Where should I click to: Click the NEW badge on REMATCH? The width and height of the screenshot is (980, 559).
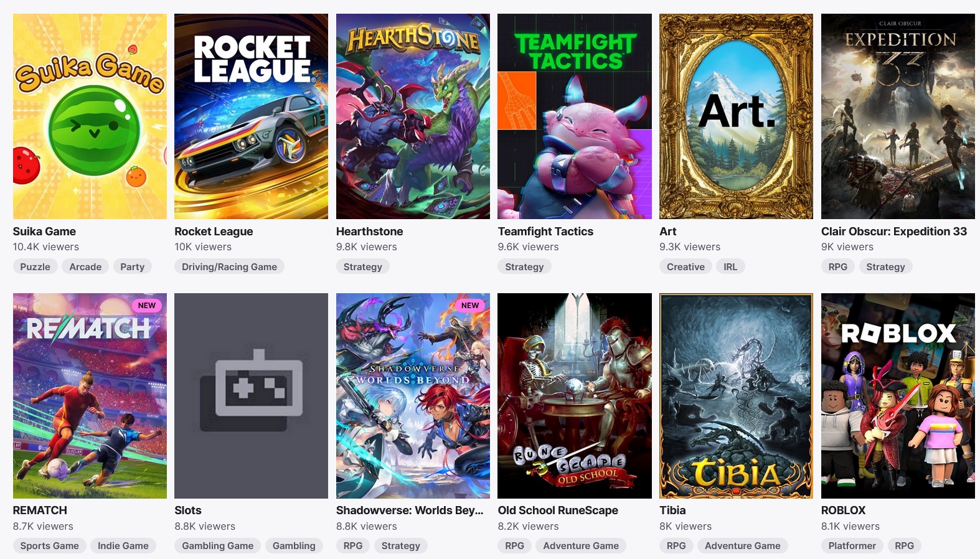click(147, 306)
